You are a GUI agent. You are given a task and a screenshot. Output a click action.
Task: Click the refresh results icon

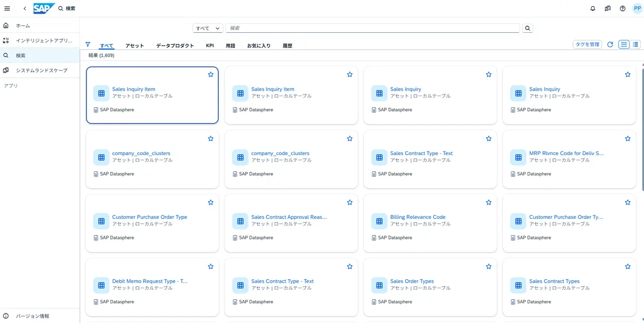click(610, 45)
